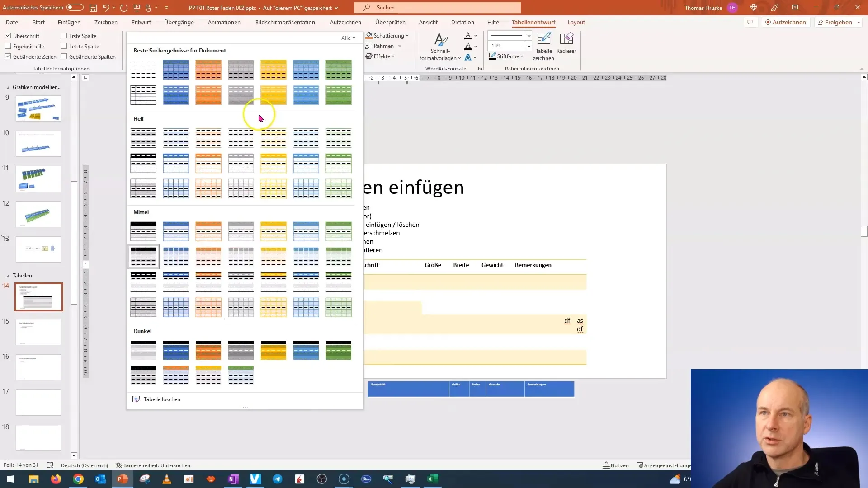Click the Aufzeichnen button at top right
868x488 pixels.
[x=786, y=22]
